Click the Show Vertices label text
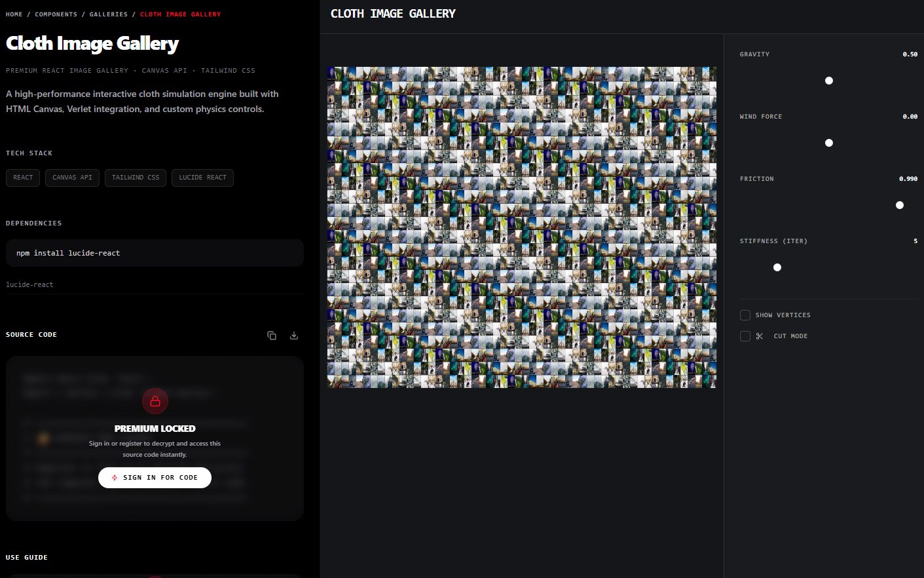The image size is (924, 578). [x=783, y=315]
